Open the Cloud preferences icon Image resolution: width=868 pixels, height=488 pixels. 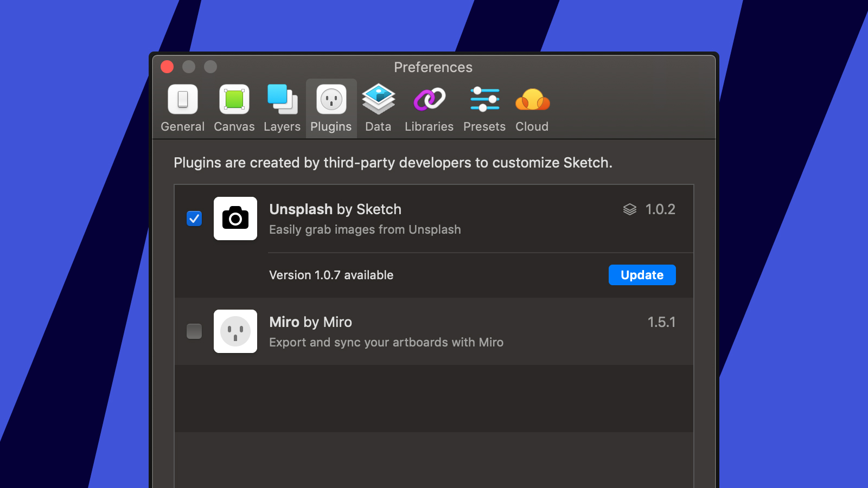tap(532, 100)
